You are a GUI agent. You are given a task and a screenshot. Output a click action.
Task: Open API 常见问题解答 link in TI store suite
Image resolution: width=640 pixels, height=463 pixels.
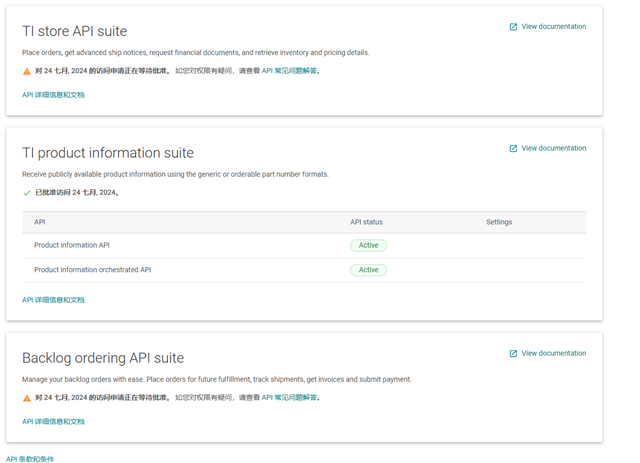(x=290, y=71)
